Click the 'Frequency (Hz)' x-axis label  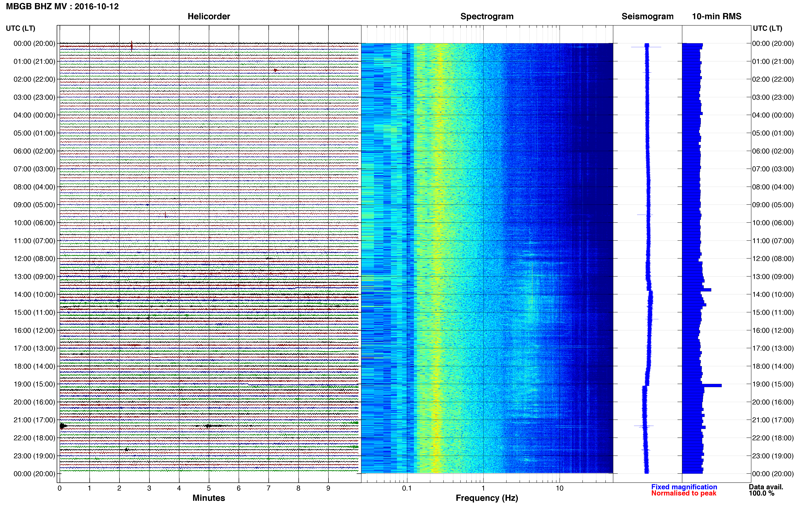point(487,498)
